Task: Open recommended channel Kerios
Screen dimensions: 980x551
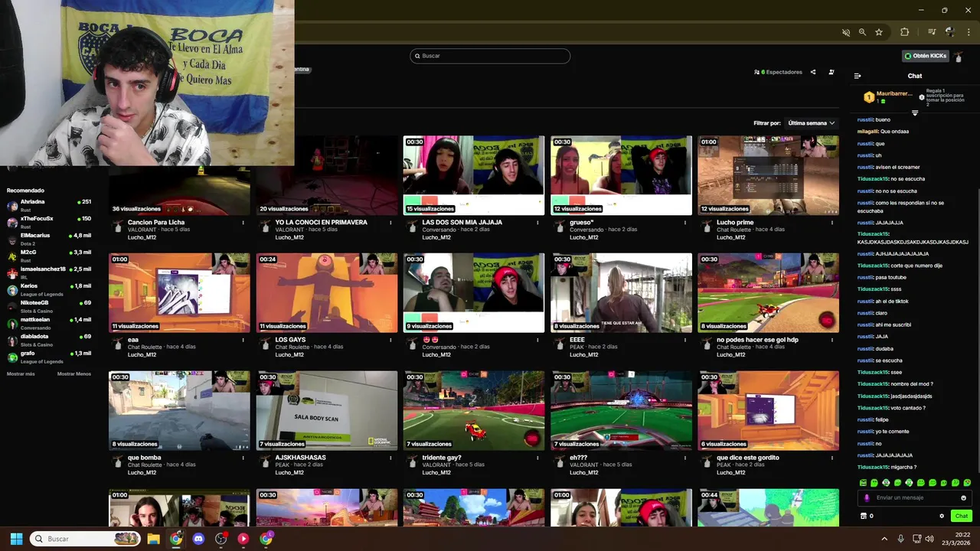Action: [48, 289]
